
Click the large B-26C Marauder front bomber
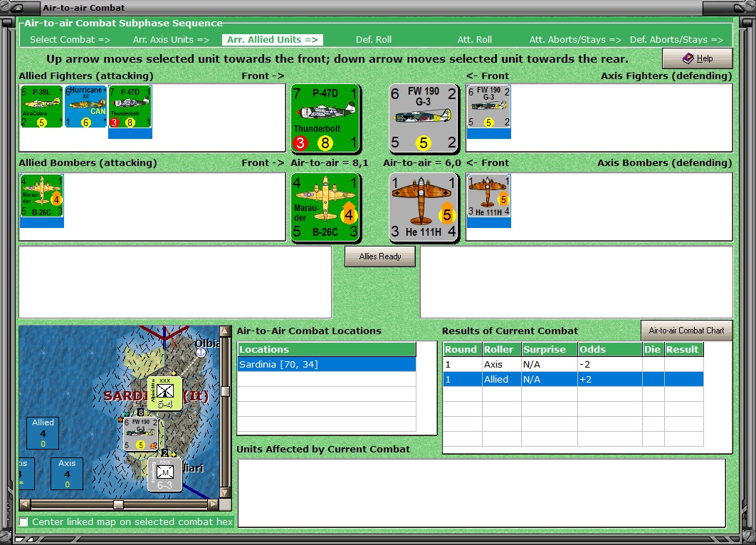point(325,207)
